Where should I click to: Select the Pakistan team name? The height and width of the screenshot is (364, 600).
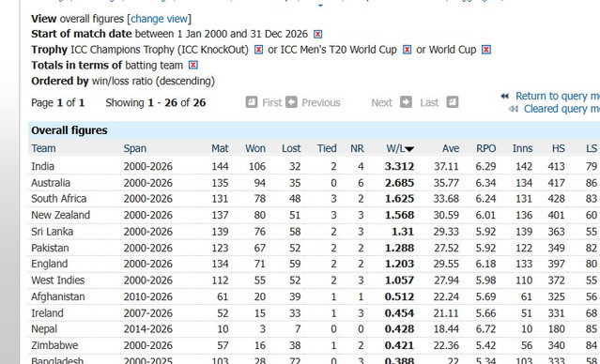pyautogui.click(x=50, y=249)
